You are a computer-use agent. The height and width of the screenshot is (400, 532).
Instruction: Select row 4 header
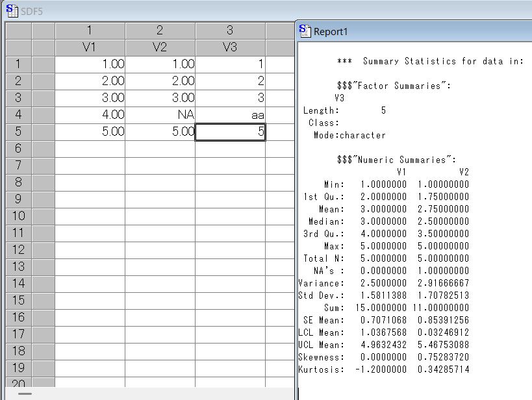pos(18,115)
